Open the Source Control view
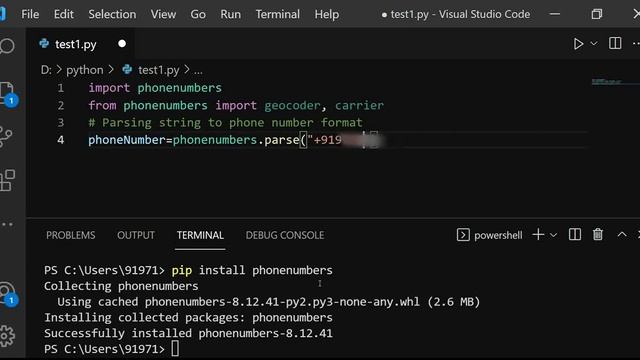This screenshot has width=640, height=360. 7,137
